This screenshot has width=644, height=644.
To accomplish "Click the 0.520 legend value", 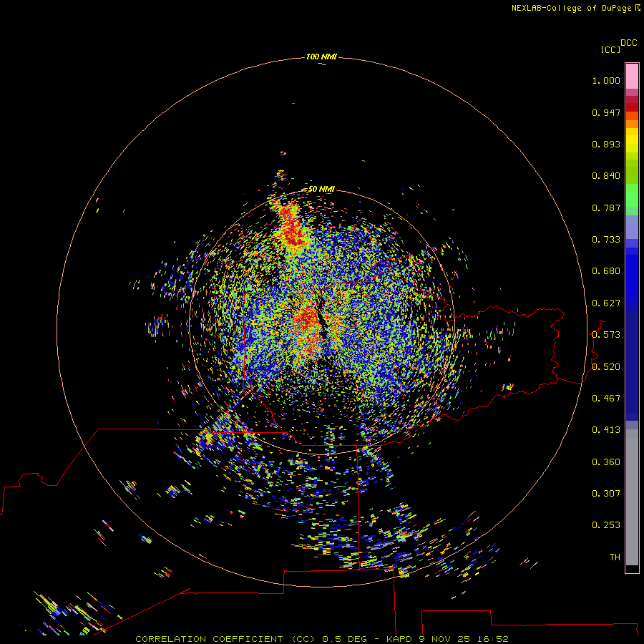I will tap(606, 367).
